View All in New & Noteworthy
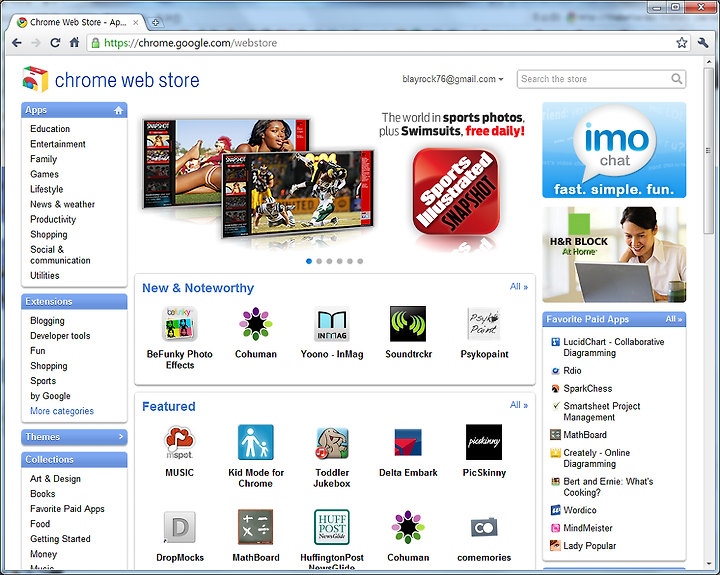Image resolution: width=720 pixels, height=575 pixels. coord(519,287)
